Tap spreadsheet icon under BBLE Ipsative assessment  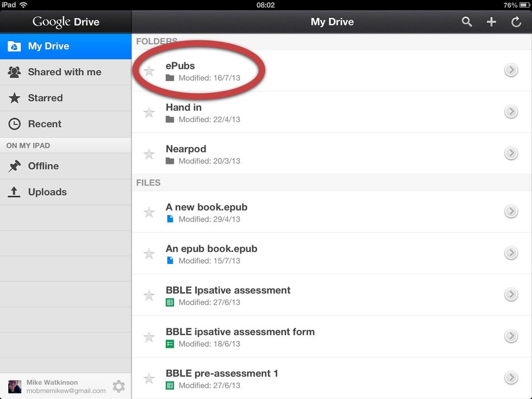[x=170, y=302]
